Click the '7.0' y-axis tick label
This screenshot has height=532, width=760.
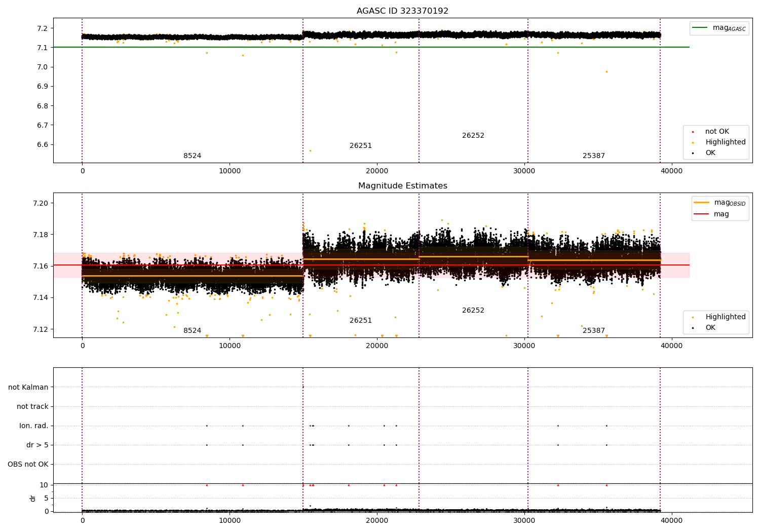pos(43,67)
